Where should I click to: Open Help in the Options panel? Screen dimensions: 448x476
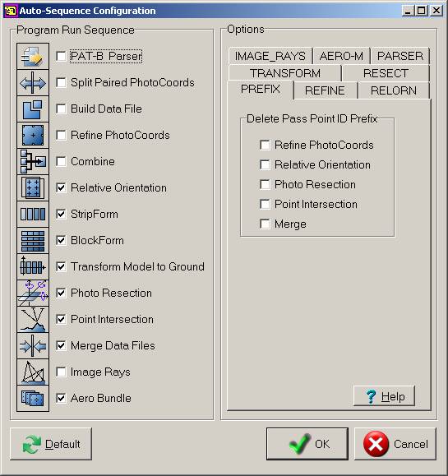click(384, 396)
